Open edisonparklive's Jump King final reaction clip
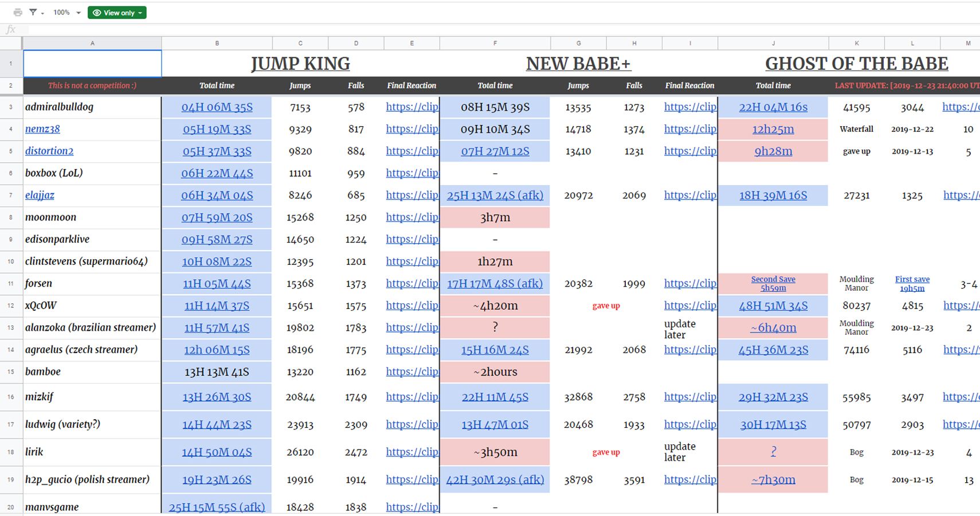The height and width of the screenshot is (516, 980). [412, 239]
